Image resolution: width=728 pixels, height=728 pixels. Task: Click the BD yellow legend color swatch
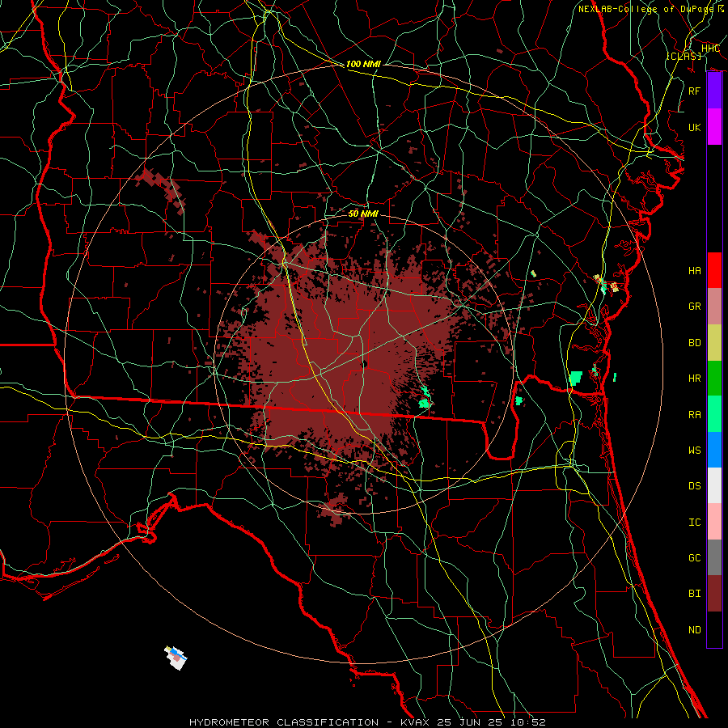pos(714,343)
